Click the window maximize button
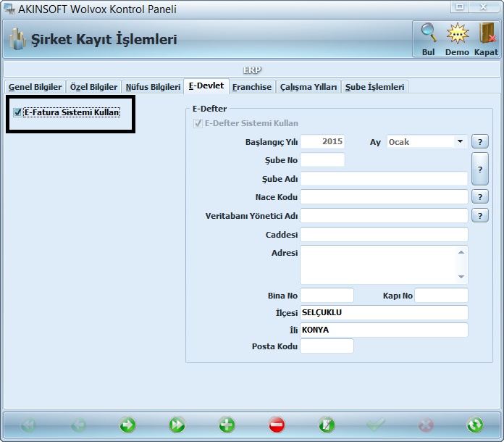 click(460, 7)
